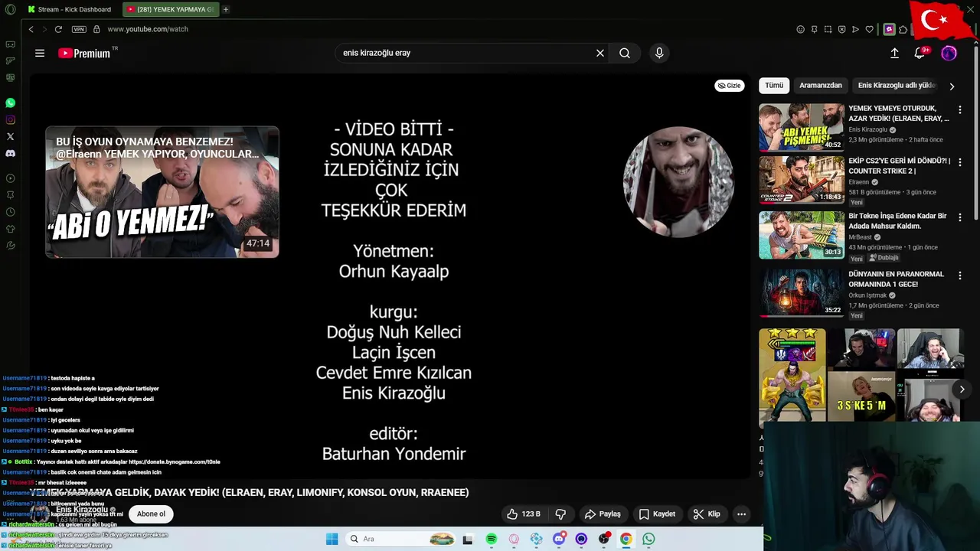Save the video with Kaydet button
980x551 pixels.
pos(658,514)
